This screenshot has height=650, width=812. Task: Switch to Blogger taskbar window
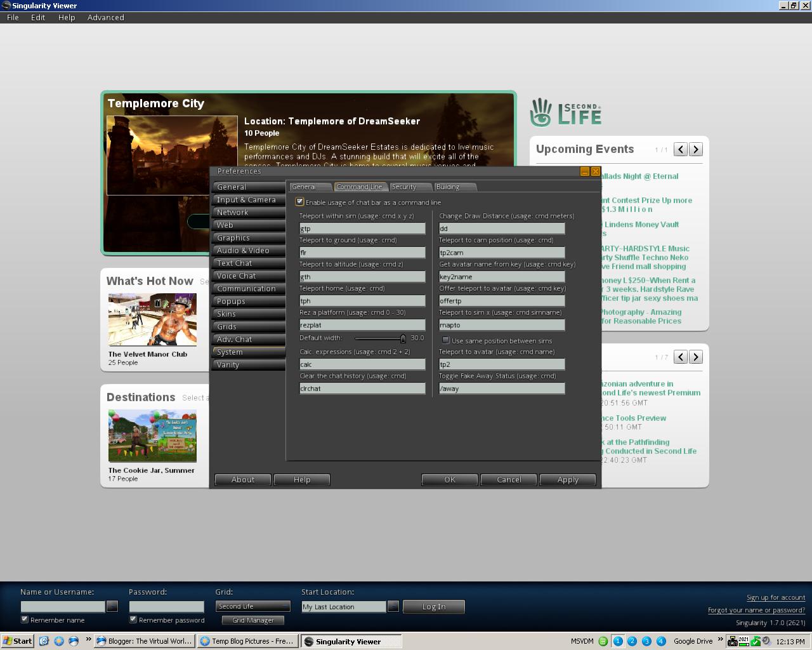click(144, 641)
